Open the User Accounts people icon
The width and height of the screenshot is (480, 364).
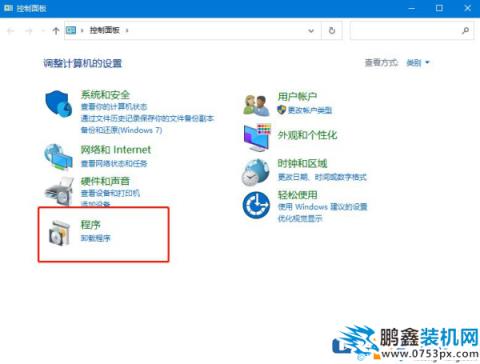point(256,105)
